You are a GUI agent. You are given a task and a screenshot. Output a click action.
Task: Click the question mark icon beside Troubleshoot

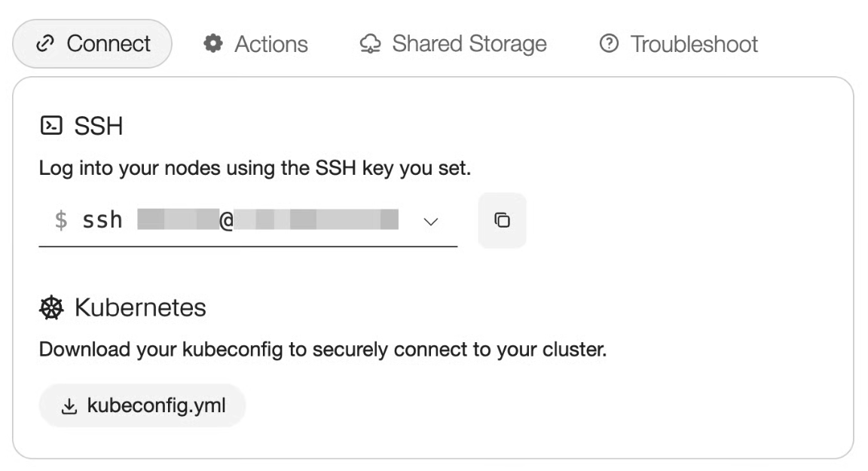(608, 44)
